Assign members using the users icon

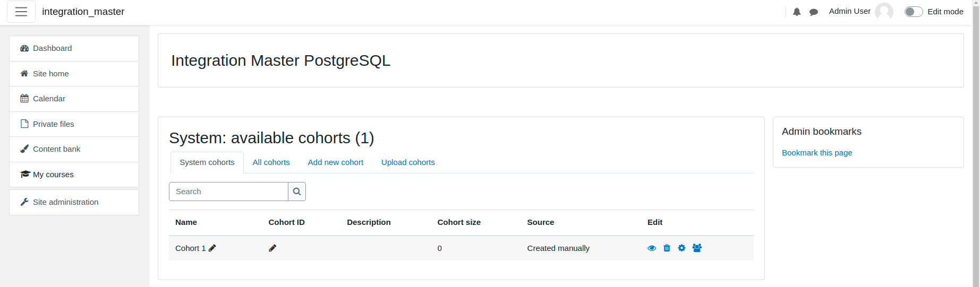click(697, 248)
